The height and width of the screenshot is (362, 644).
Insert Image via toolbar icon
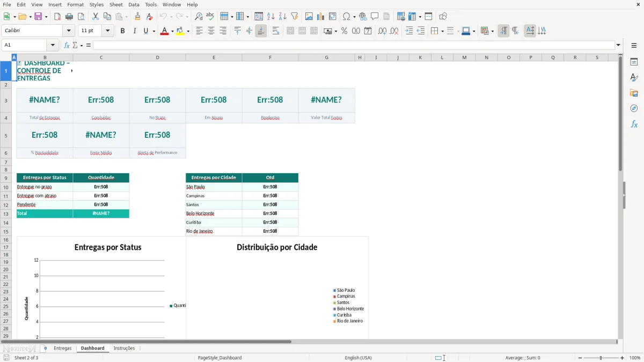click(x=309, y=17)
